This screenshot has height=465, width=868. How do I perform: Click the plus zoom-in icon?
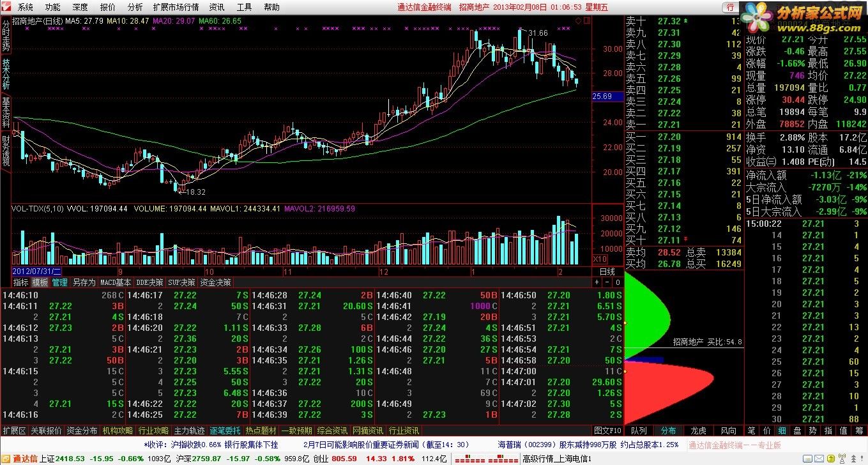click(x=597, y=282)
